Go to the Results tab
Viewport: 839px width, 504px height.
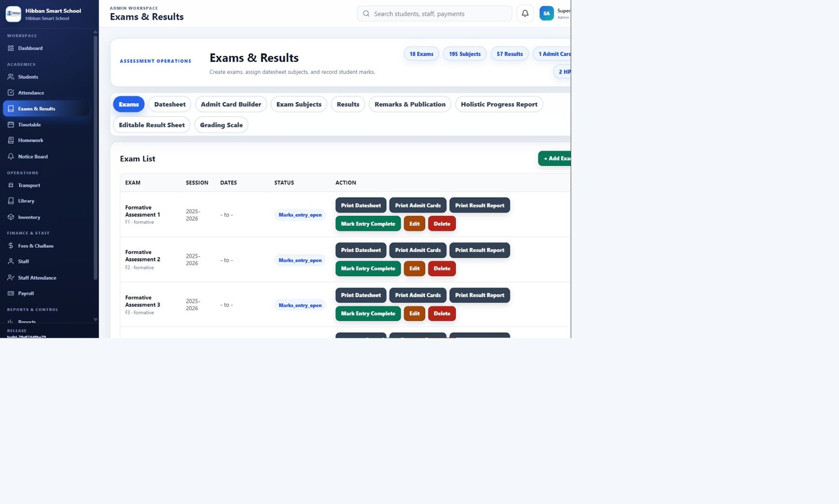click(x=348, y=104)
